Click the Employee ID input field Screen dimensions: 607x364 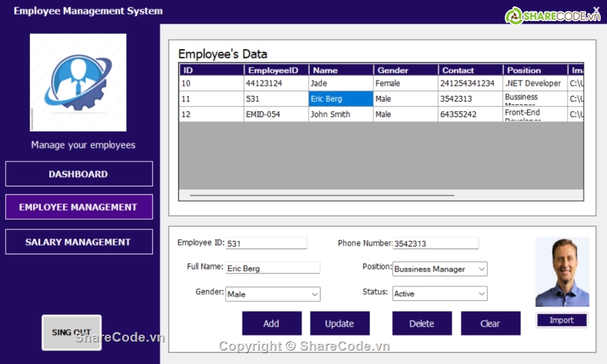pyautogui.click(x=266, y=243)
